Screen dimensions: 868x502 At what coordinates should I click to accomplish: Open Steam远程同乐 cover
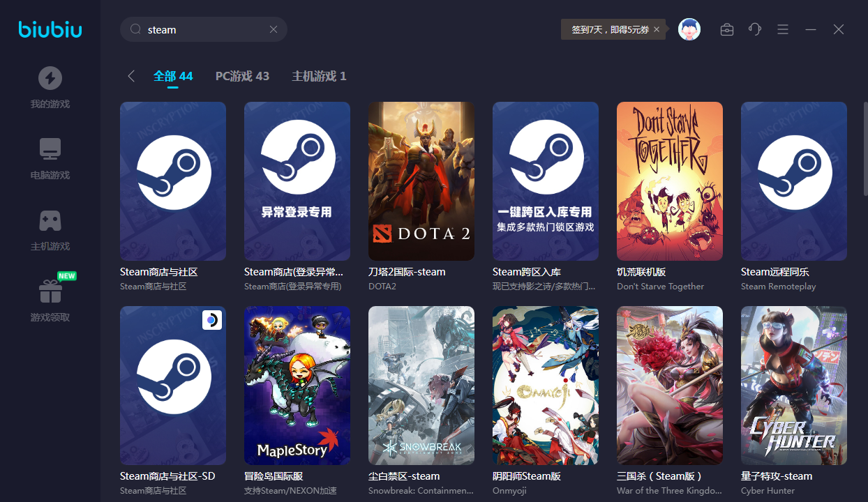(794, 181)
